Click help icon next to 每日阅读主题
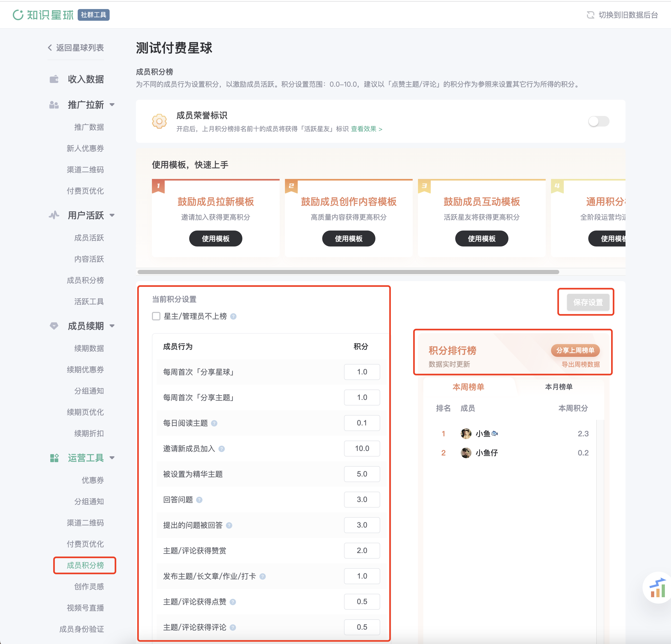 pos(214,423)
